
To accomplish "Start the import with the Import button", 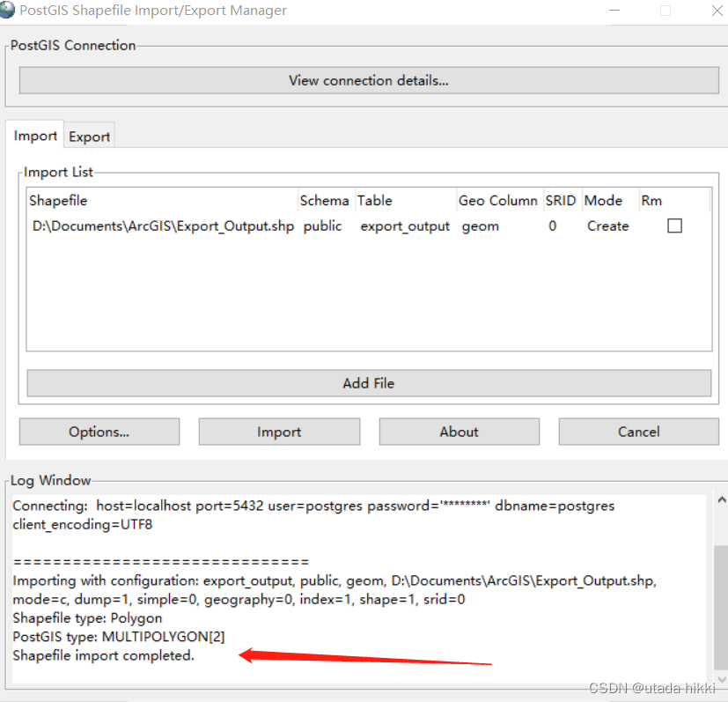I will coord(278,432).
